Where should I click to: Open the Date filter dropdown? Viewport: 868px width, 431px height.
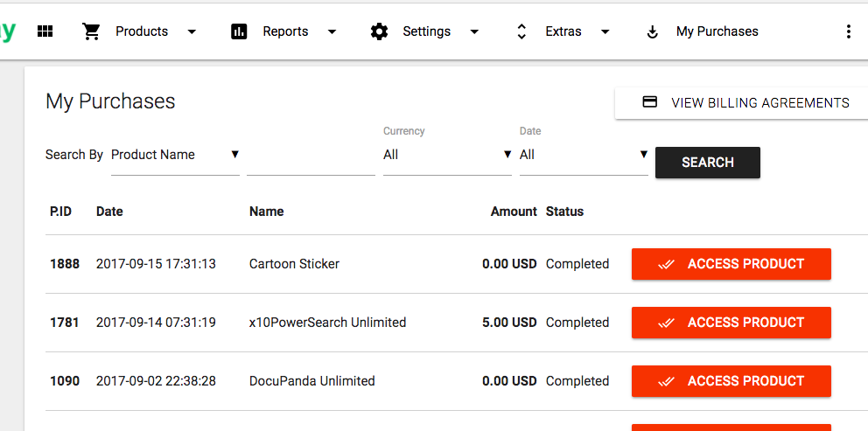coord(584,155)
